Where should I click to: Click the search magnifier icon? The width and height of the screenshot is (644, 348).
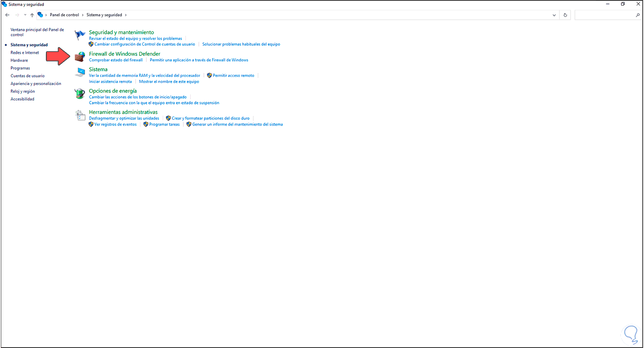point(637,15)
